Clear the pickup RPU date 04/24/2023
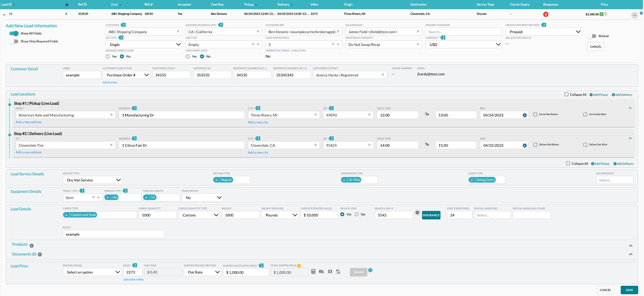This screenshot has width=644, height=296. pyautogui.click(x=524, y=115)
